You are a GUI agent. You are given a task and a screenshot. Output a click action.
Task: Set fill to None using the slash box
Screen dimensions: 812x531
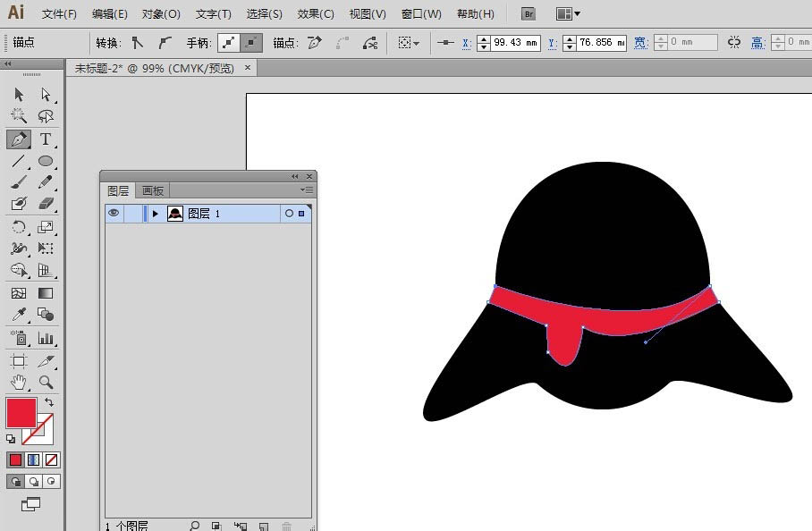(x=52, y=459)
